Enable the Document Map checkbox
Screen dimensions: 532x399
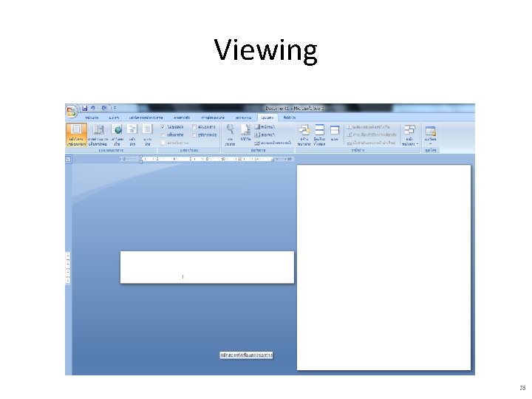(194, 126)
